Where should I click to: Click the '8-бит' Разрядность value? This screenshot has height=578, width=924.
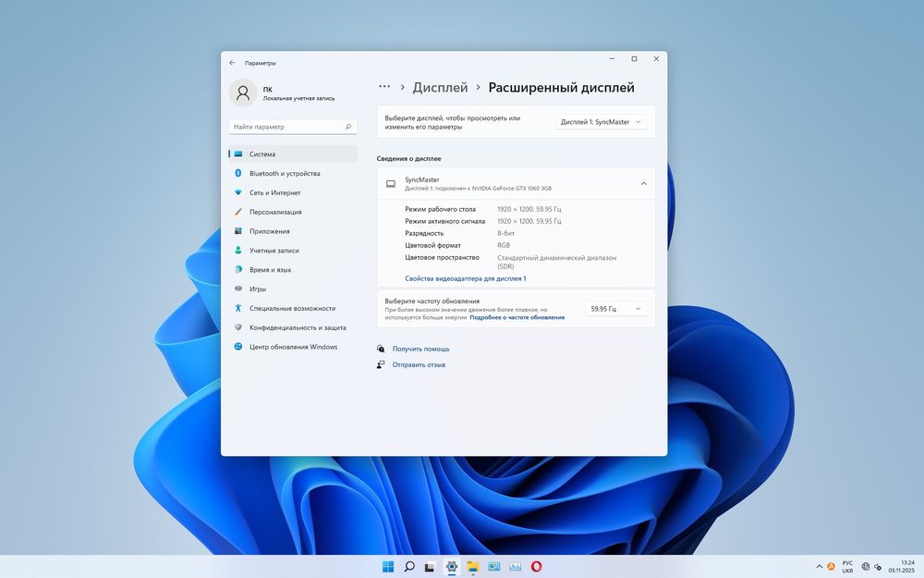point(505,234)
